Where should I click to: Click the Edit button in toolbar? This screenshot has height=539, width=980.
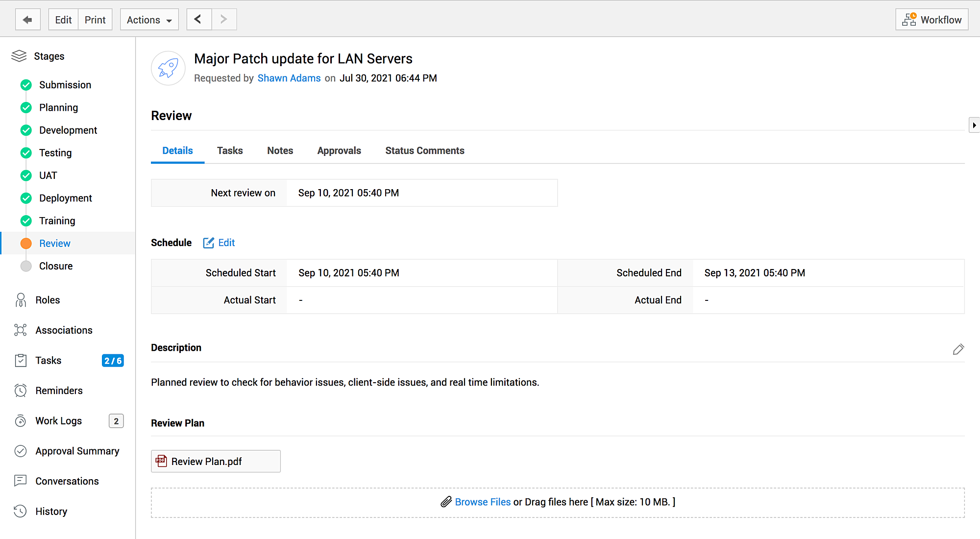[63, 20]
